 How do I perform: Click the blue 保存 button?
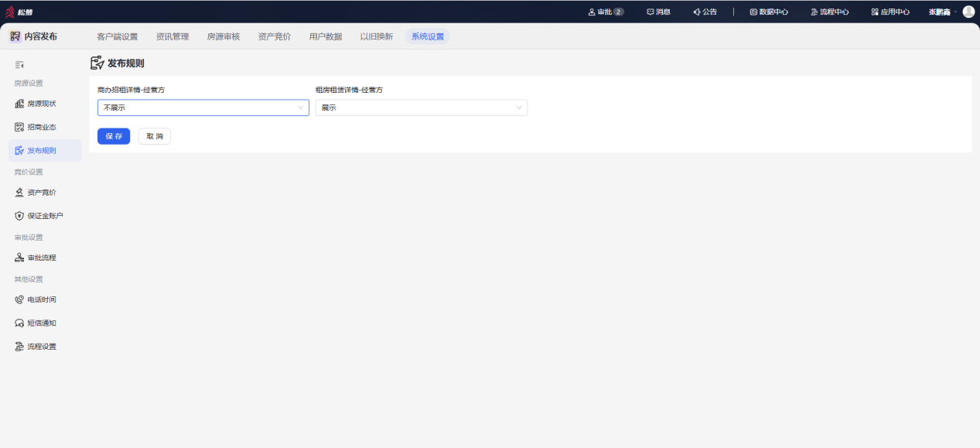tap(114, 136)
